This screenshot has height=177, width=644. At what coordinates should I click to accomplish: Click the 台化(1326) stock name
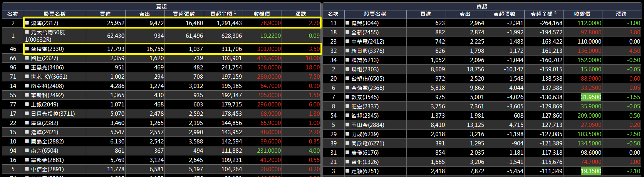pos(365,162)
